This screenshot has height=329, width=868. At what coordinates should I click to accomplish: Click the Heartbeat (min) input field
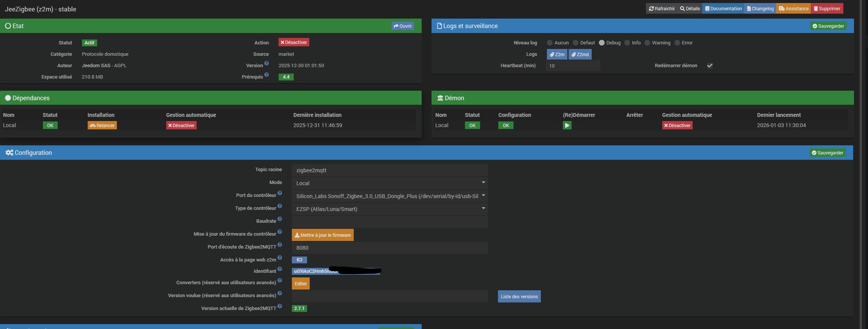click(x=573, y=66)
